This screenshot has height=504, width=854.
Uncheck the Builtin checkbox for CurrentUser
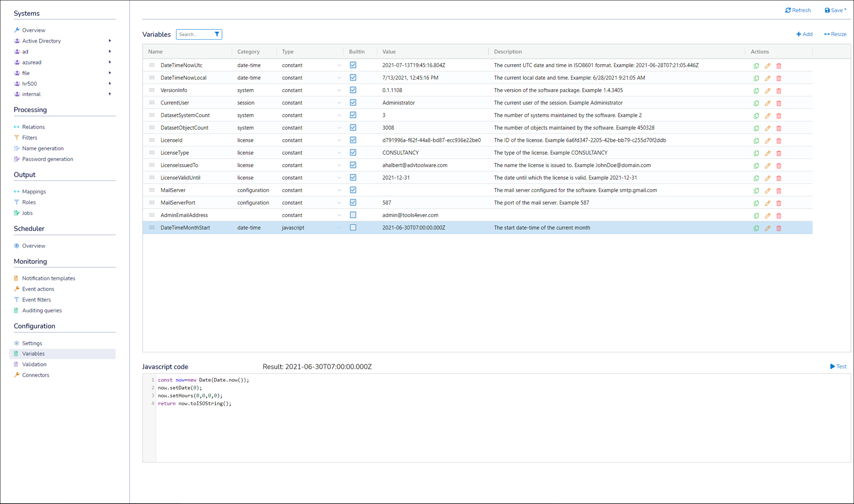353,103
